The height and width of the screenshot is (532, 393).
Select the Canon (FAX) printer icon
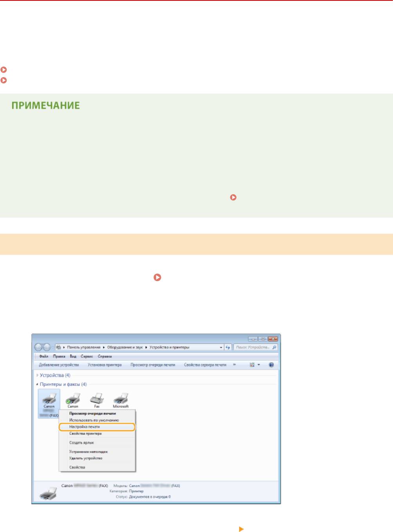(49, 399)
